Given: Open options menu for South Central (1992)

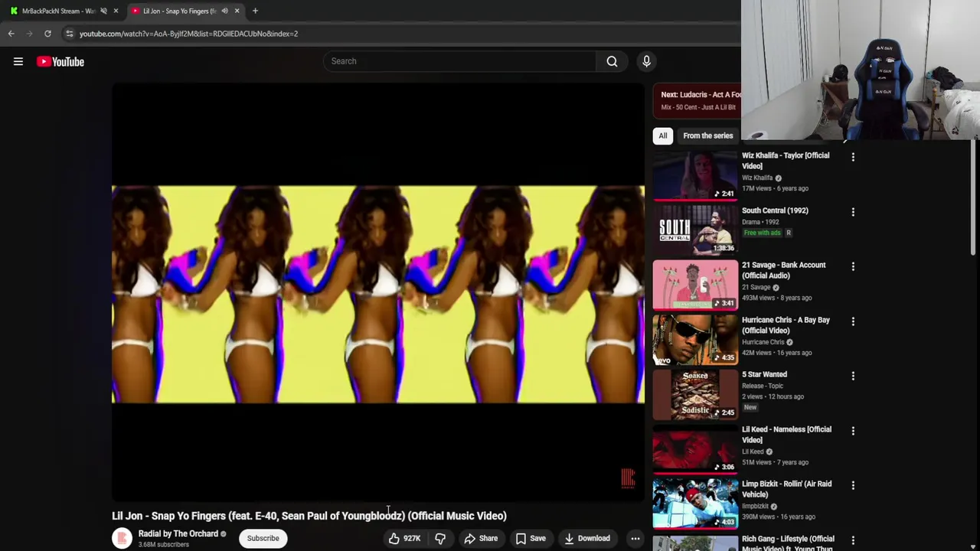Looking at the screenshot, I should click(x=853, y=212).
